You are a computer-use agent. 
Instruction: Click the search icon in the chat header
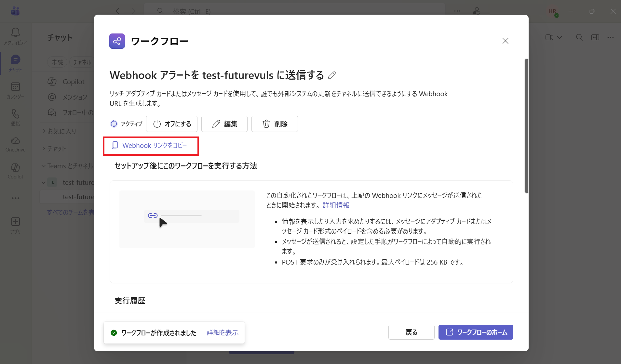coord(579,37)
